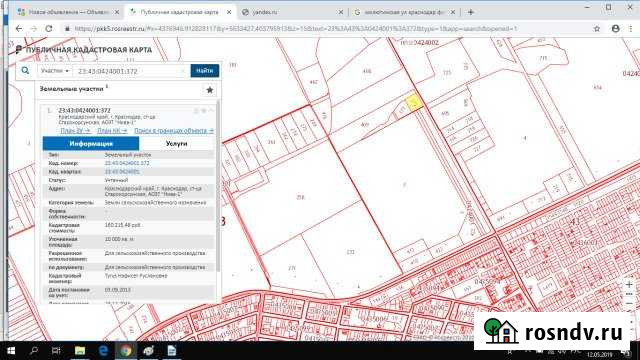This screenshot has width=640, height=360.
Task: Zoom in the map with plus
Action: point(629,284)
